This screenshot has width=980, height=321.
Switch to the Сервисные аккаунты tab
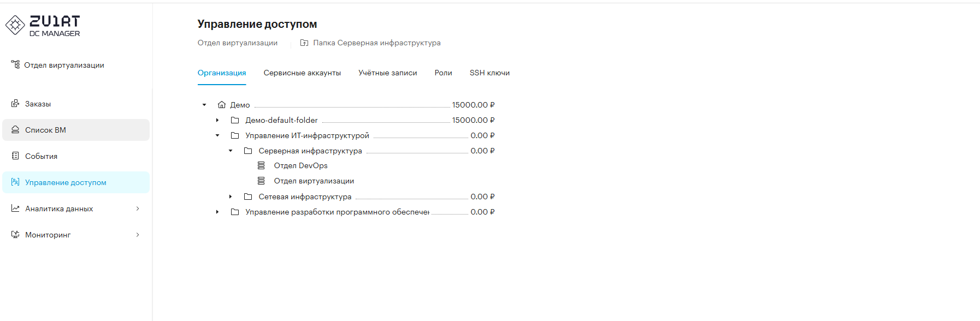(x=302, y=73)
